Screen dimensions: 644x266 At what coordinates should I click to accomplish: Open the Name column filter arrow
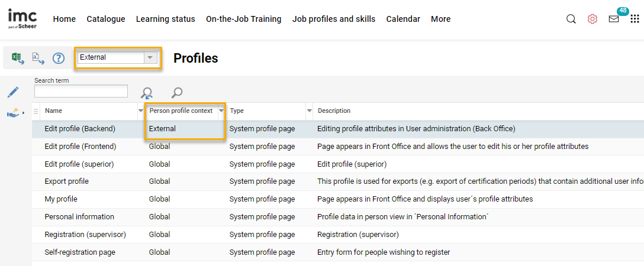tap(140, 111)
